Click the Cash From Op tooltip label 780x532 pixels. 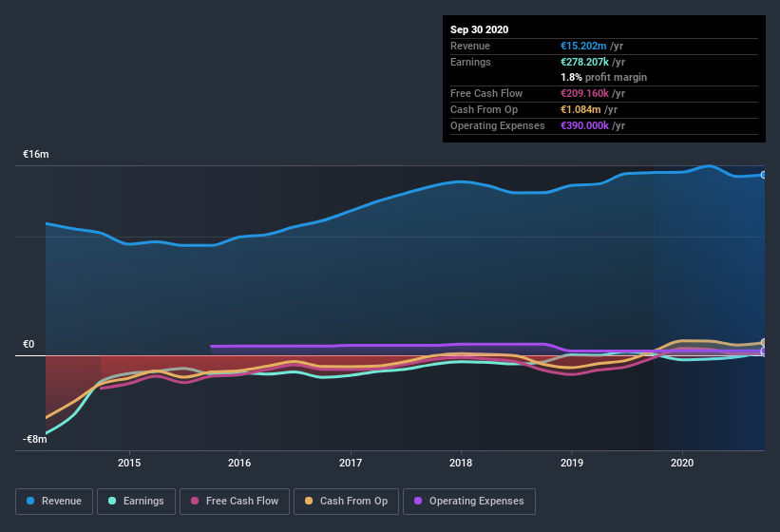tap(484, 109)
